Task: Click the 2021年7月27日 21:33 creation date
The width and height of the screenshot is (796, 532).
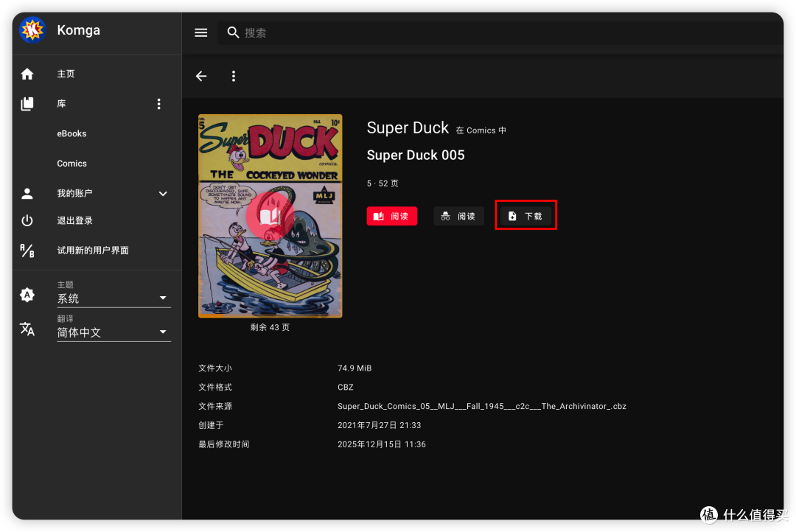Action: pos(380,425)
